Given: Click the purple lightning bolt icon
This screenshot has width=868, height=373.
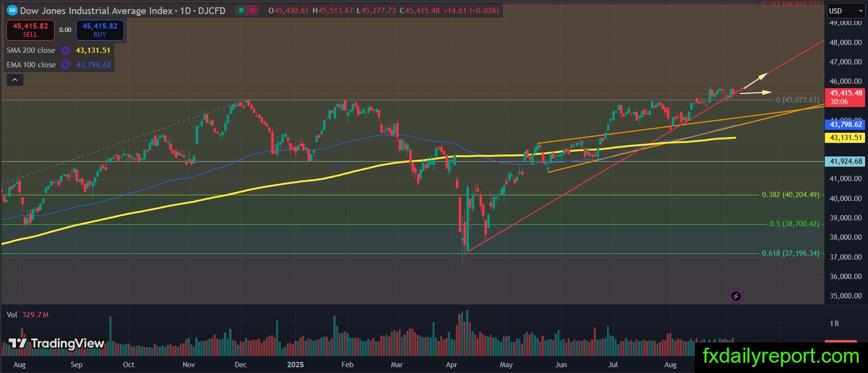Looking at the screenshot, I should point(736,296).
